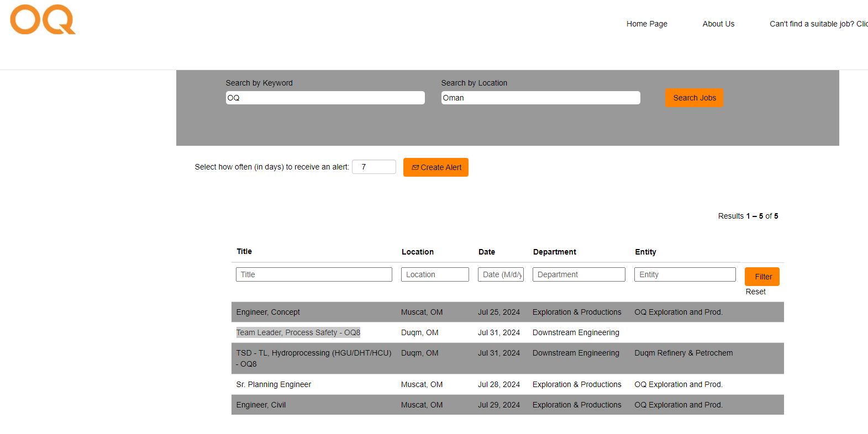Open TSD - TL, Hydroprocessing job
Viewport: 868px width, 434px height.
314,358
